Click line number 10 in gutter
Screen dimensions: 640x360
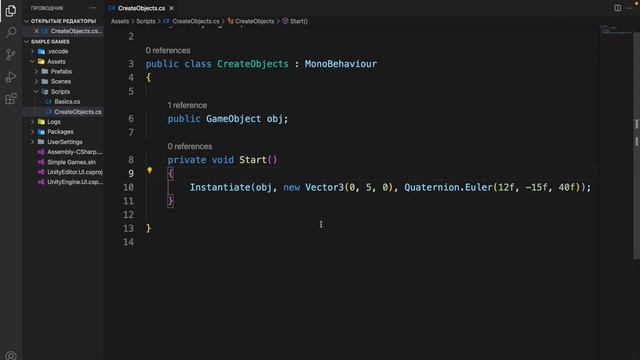point(129,187)
